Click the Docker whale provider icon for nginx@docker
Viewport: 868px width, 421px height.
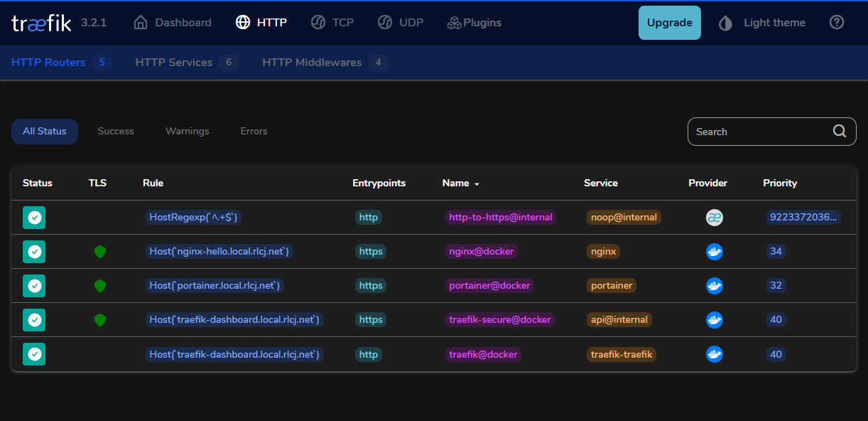click(714, 251)
